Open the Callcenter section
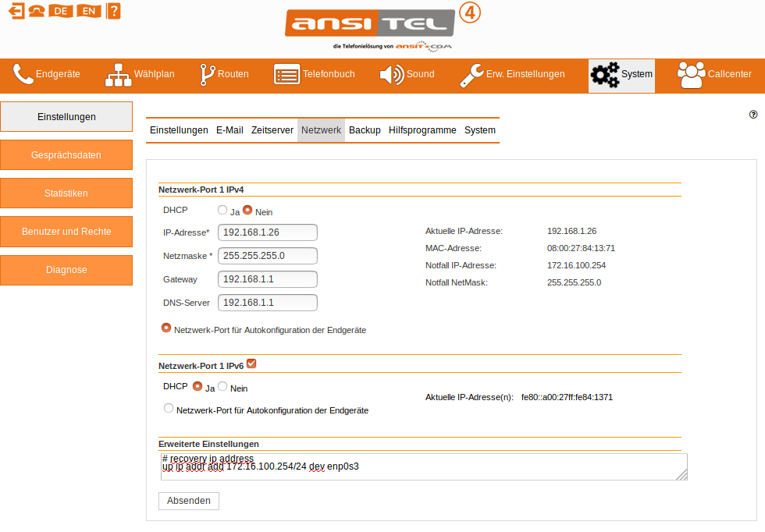The height and width of the screenshot is (532, 765). click(x=714, y=75)
